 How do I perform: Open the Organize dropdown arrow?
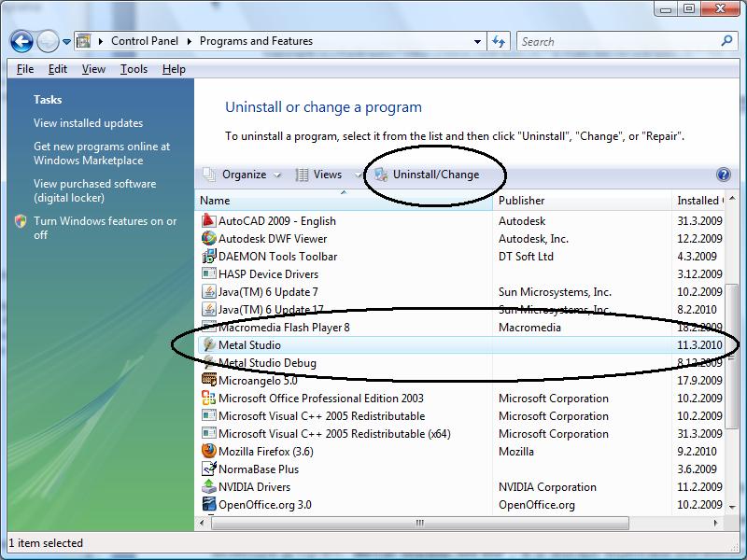pos(277,175)
